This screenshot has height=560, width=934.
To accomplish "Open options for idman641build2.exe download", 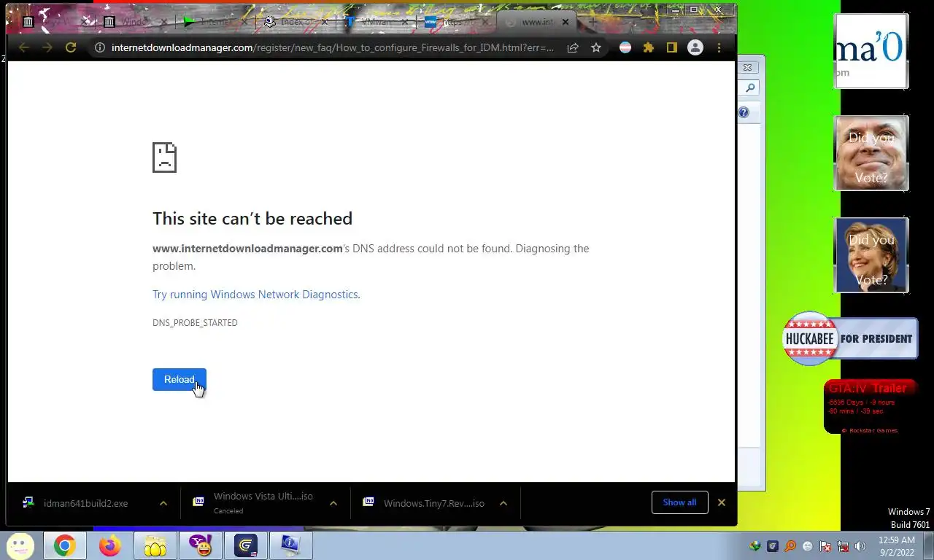I will pos(163,503).
